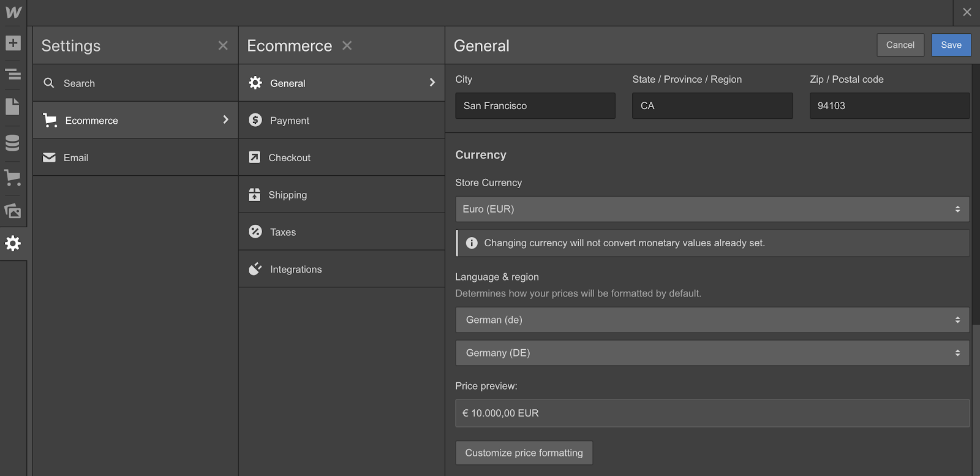Screen dimensions: 980x476
Task: Click the General gear icon
Action: (255, 83)
